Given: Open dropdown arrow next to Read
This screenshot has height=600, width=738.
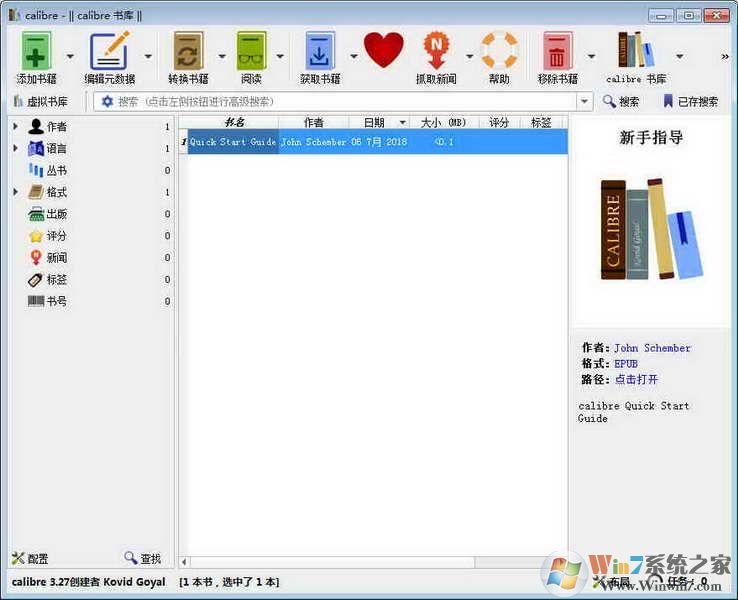Looking at the screenshot, I should point(280,56).
